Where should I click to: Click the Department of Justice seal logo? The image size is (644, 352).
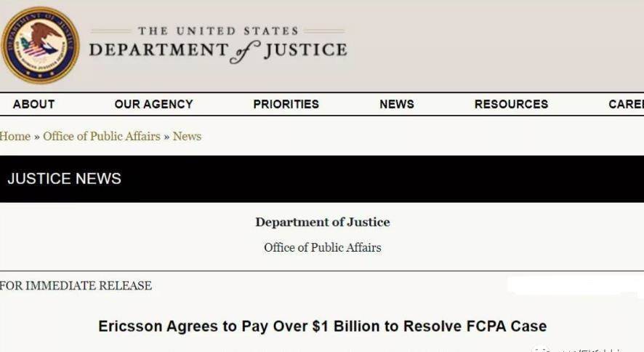(40, 45)
